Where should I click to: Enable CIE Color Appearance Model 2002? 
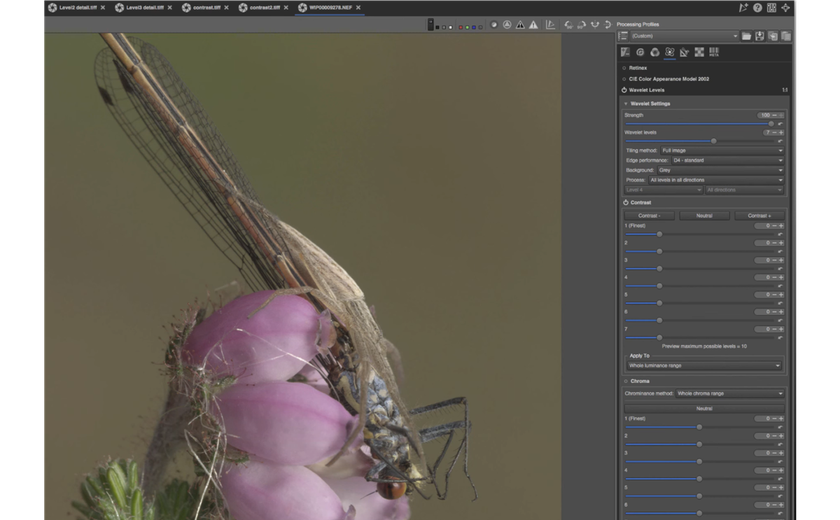tap(624, 79)
